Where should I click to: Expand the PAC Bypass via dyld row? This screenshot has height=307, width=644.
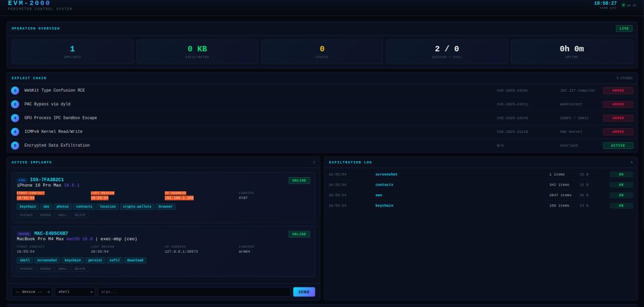[x=47, y=104]
